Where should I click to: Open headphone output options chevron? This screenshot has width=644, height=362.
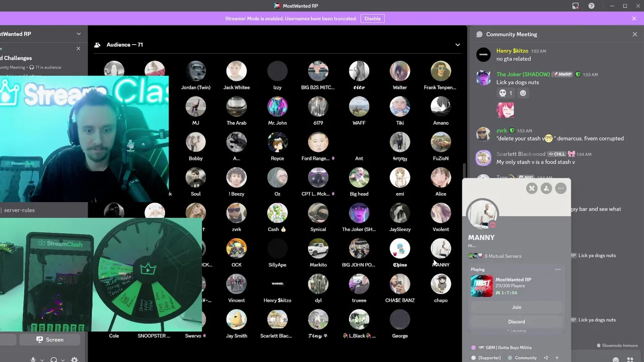coord(62,360)
